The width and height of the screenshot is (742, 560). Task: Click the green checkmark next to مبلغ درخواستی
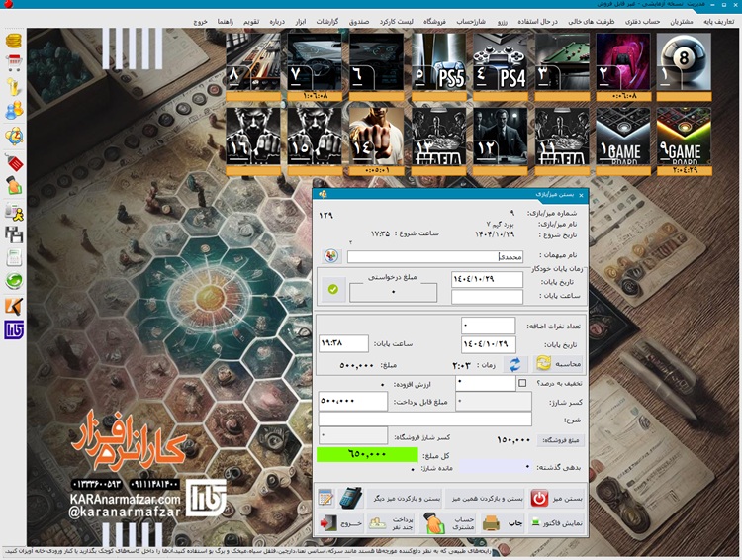coord(333,289)
